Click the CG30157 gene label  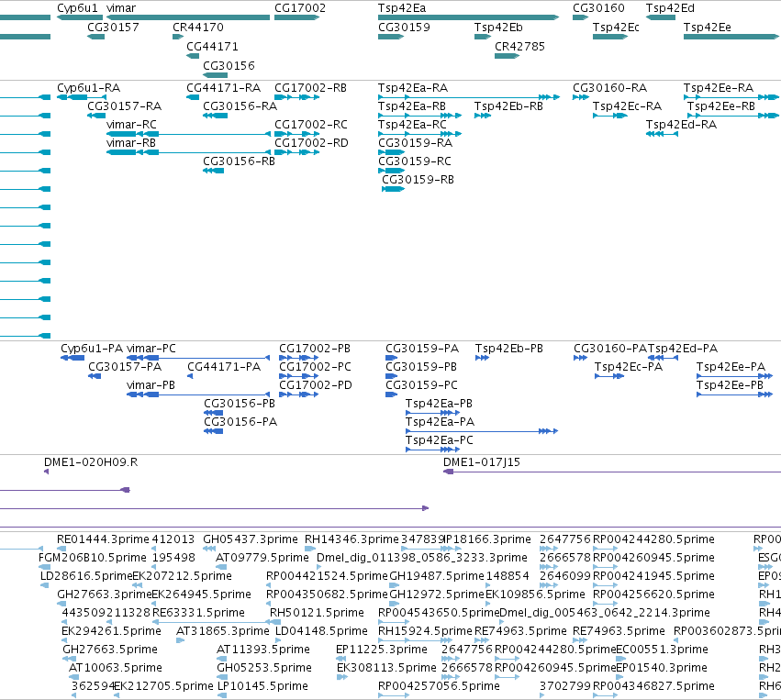click(113, 27)
